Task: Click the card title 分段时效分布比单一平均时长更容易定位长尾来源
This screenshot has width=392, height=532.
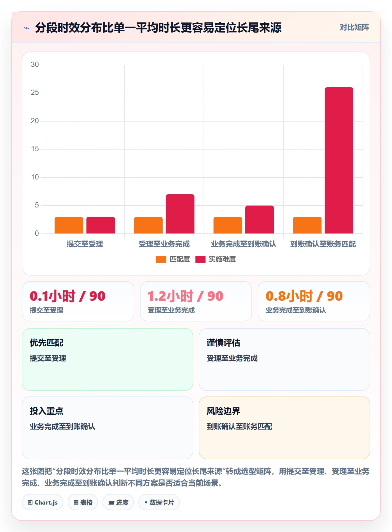Action: tap(158, 28)
